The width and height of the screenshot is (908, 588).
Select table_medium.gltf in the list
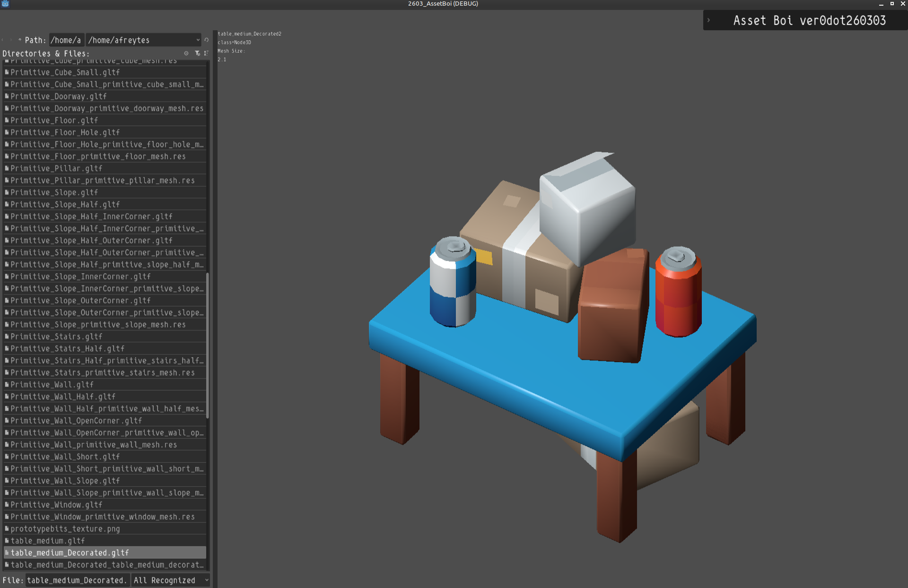(48, 541)
